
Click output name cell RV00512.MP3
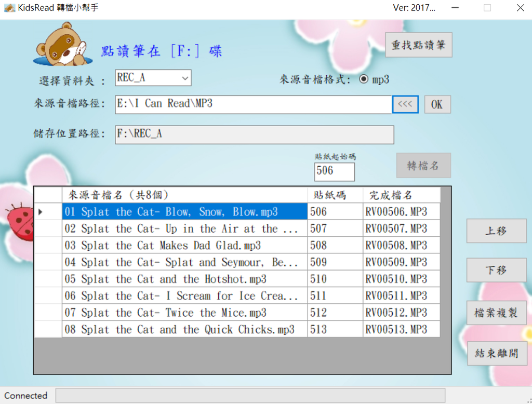point(402,313)
